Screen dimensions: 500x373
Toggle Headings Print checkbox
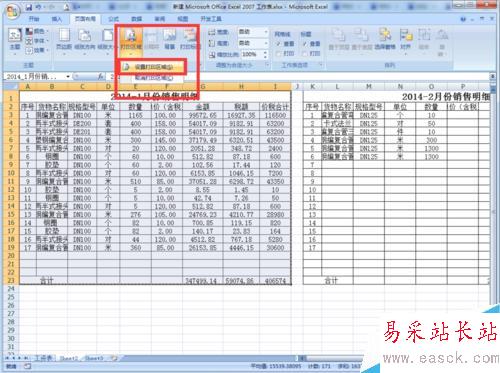305,53
